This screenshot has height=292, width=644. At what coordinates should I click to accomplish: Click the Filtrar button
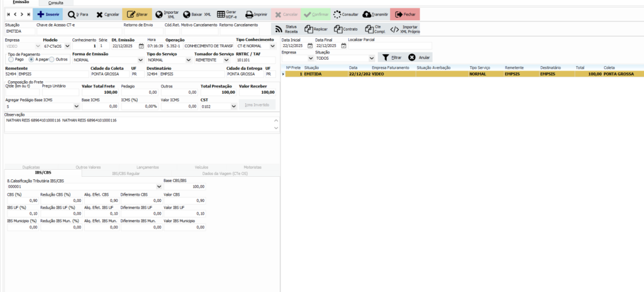coord(391,57)
